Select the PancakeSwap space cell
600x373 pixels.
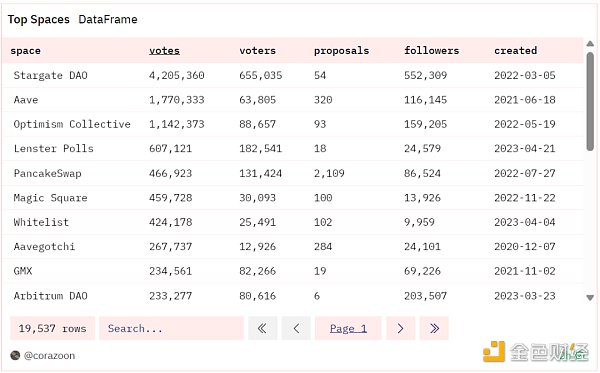click(x=47, y=173)
